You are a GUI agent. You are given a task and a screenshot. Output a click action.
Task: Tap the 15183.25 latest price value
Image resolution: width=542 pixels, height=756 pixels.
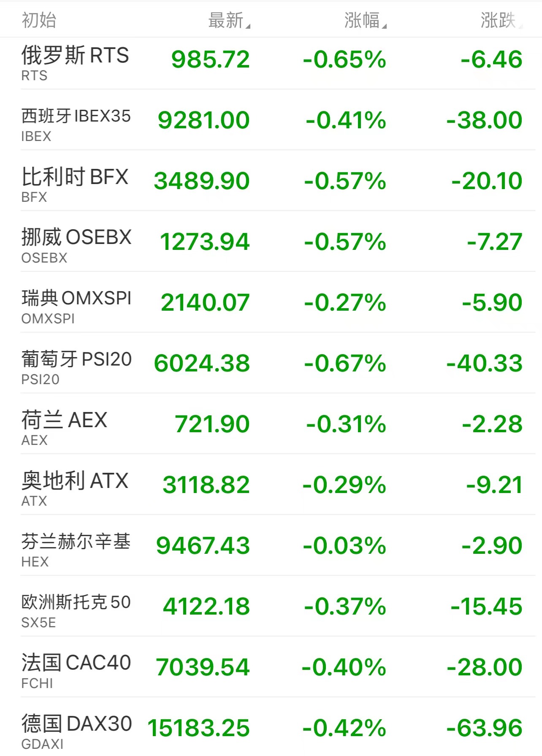[198, 728]
